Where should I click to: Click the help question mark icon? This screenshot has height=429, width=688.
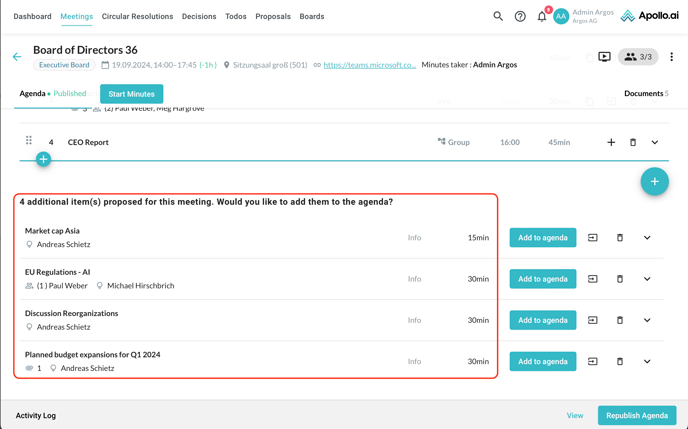click(520, 16)
